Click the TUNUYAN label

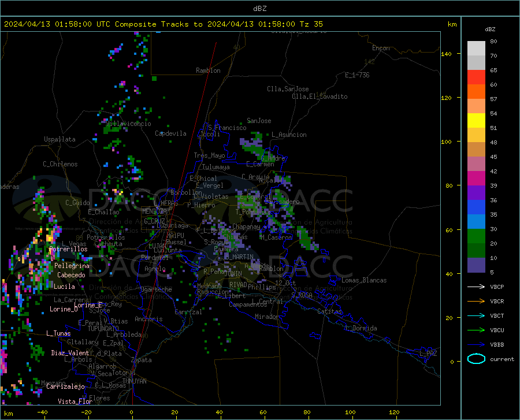(134, 381)
